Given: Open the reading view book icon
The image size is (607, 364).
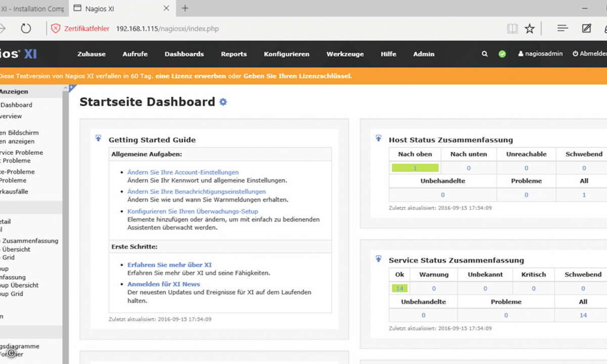Looking at the screenshot, I should tap(512, 29).
